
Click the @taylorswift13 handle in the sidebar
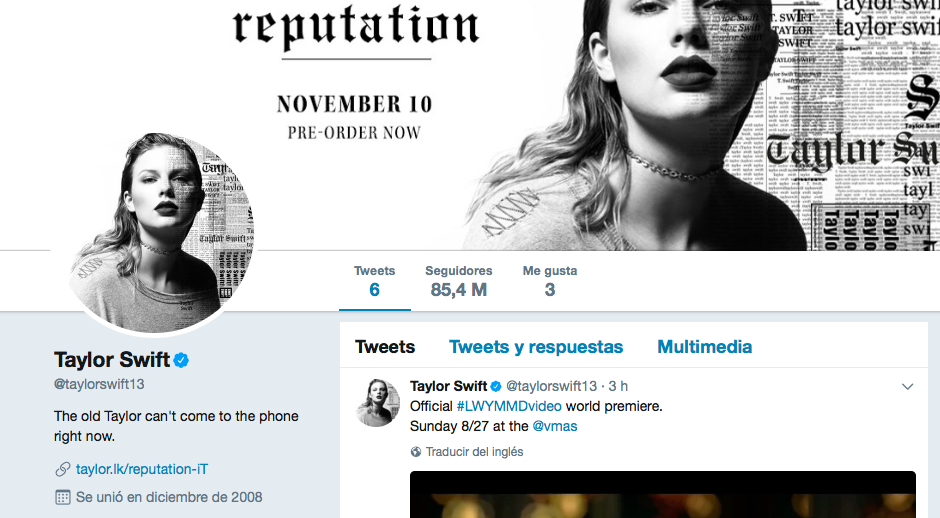coord(100,384)
